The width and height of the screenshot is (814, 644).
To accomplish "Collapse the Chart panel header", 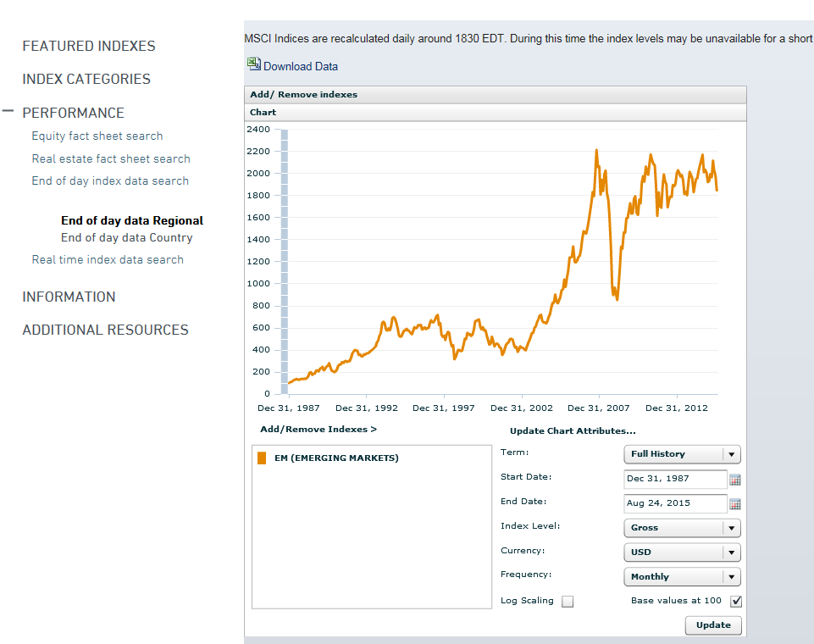I will pos(496,112).
